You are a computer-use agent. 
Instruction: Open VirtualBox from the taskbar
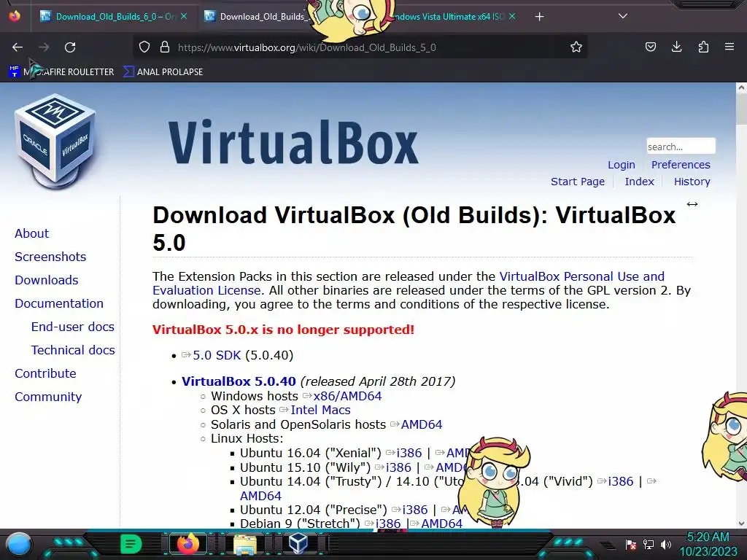(298, 544)
